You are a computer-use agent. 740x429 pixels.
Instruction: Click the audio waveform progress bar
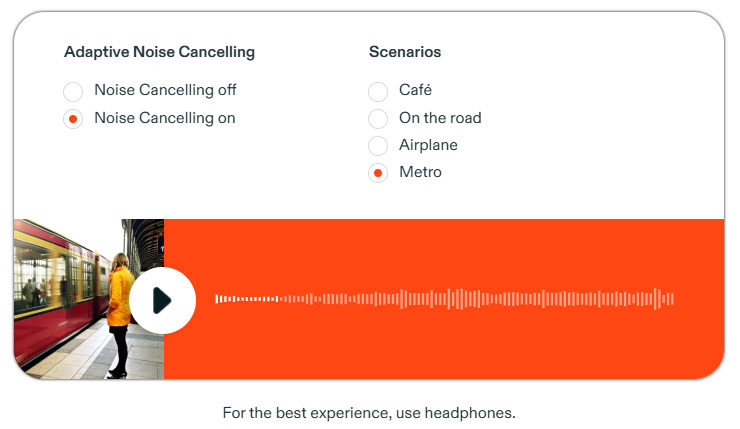coord(445,298)
